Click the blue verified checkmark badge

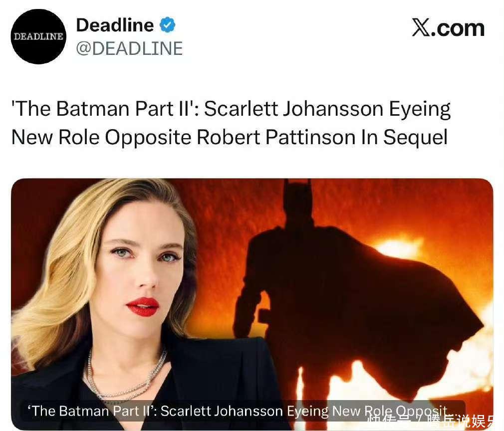point(168,25)
